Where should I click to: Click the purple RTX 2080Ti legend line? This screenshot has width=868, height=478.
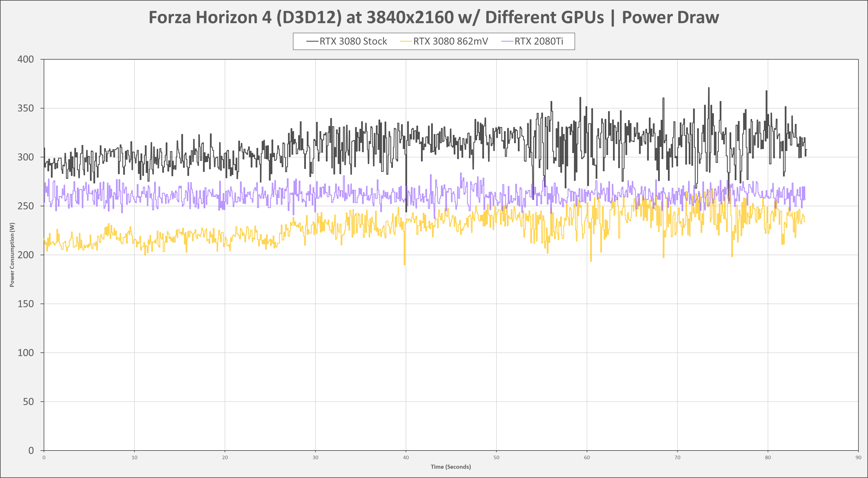click(x=507, y=42)
